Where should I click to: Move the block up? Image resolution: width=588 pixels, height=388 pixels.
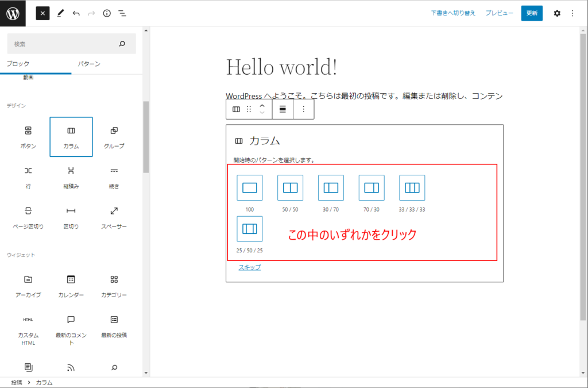[x=262, y=105]
